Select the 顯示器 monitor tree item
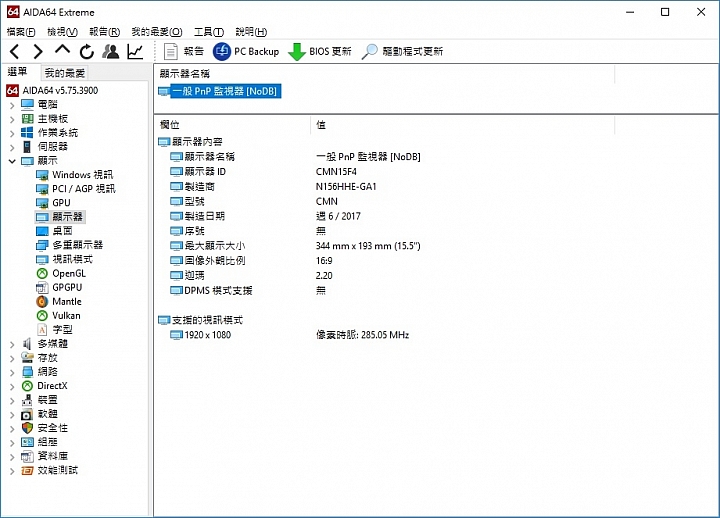This screenshot has height=518, width=720. (x=67, y=216)
